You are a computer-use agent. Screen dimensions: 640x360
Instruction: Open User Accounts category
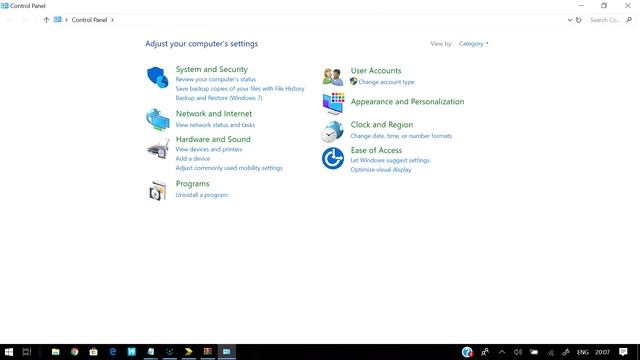pos(376,71)
